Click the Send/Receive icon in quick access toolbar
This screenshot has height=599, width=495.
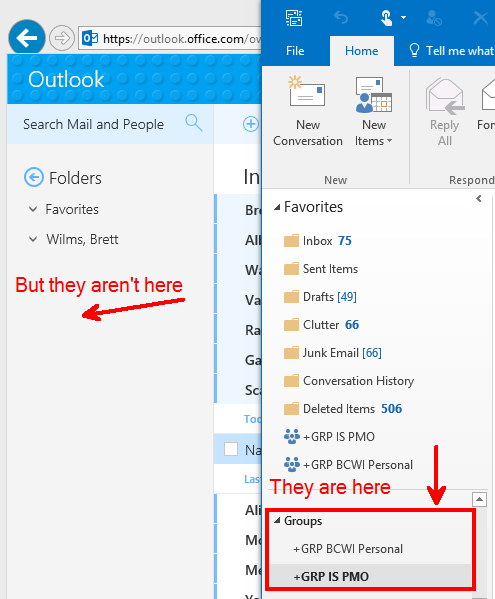tap(294, 18)
